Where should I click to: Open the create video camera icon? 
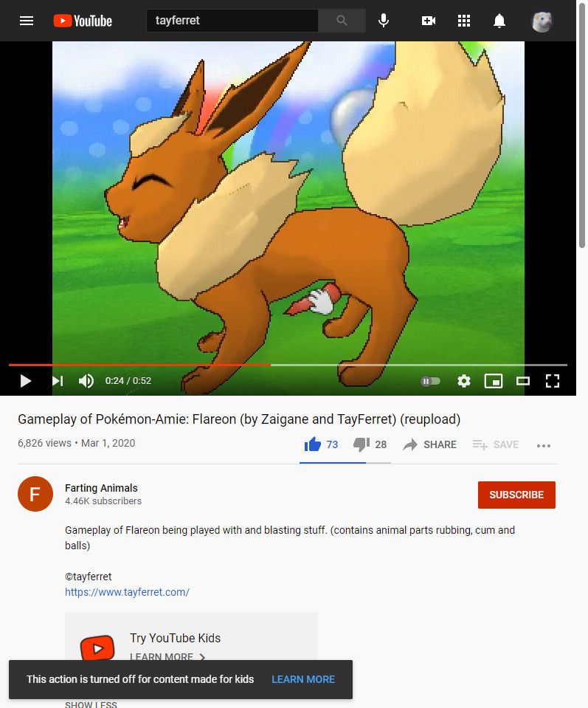pyautogui.click(x=428, y=21)
